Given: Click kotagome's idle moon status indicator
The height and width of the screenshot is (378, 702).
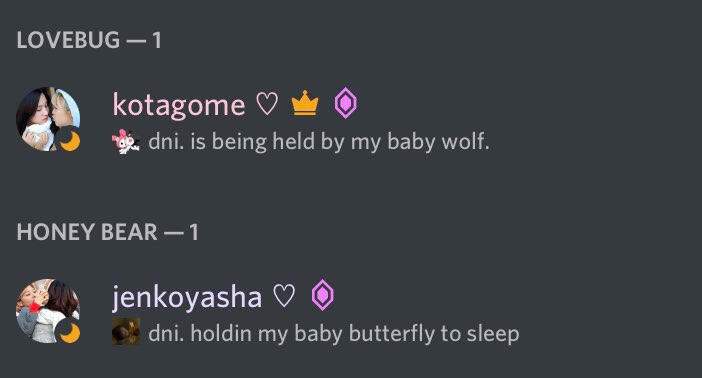Looking at the screenshot, I should (x=69, y=141).
